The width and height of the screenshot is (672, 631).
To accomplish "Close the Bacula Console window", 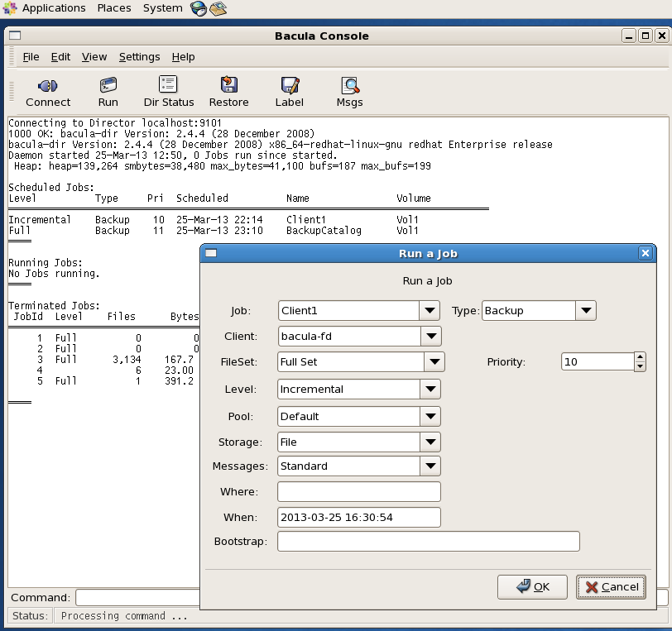I will [662, 36].
